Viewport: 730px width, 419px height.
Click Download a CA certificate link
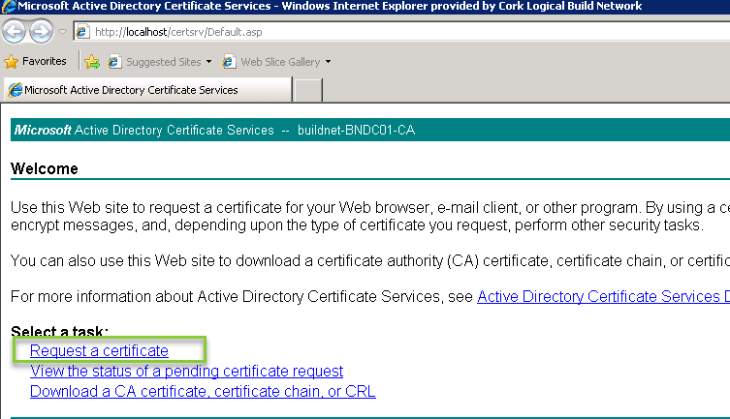point(202,391)
